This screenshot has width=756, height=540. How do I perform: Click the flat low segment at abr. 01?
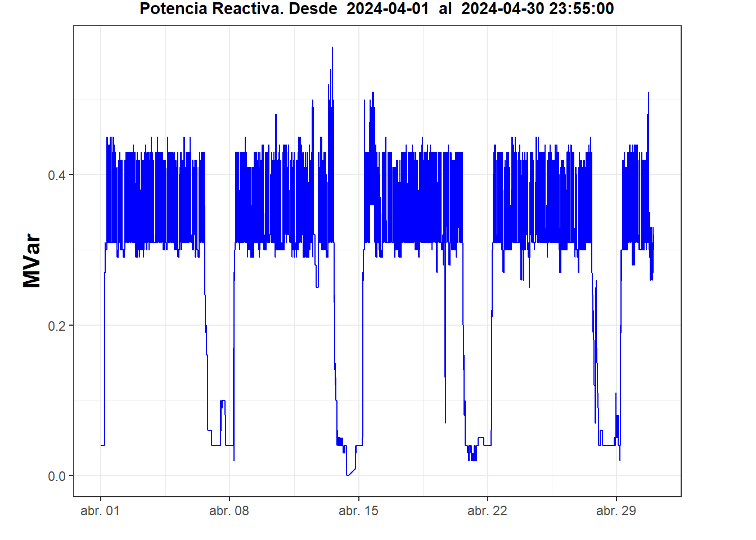(102, 445)
